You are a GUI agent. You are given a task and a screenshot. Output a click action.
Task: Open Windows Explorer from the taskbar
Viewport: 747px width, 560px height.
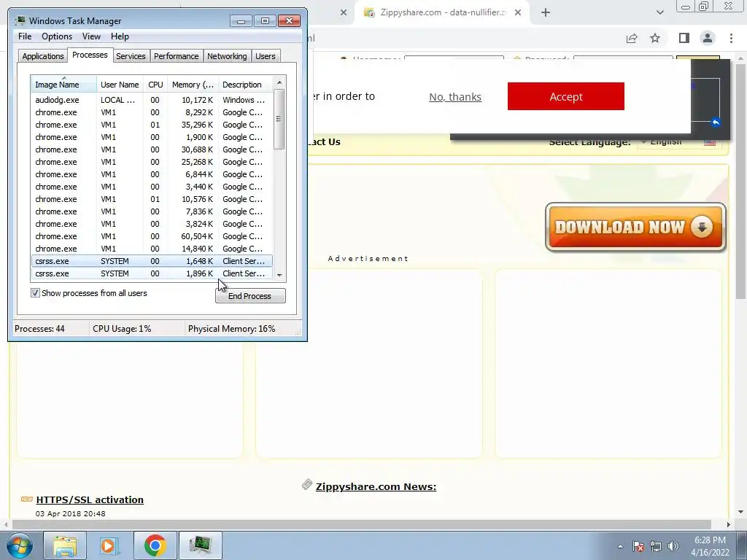tap(65, 545)
